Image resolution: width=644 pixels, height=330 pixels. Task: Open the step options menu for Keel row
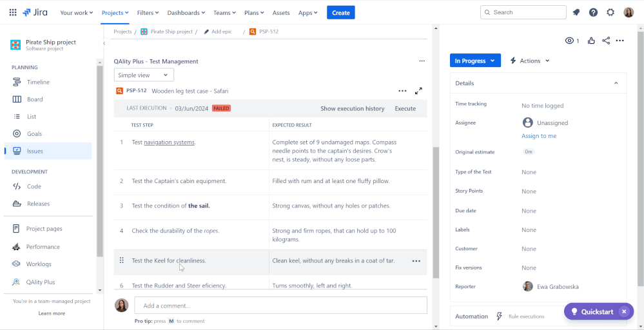point(416,260)
